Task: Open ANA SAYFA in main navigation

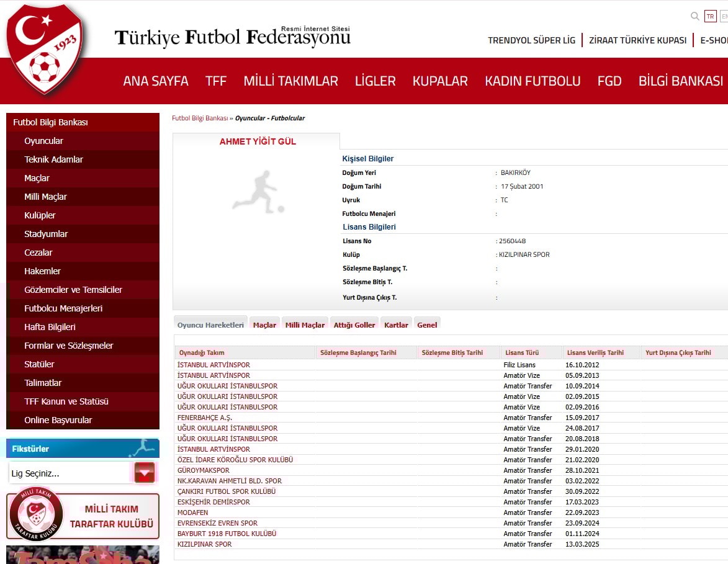Action: [156, 81]
